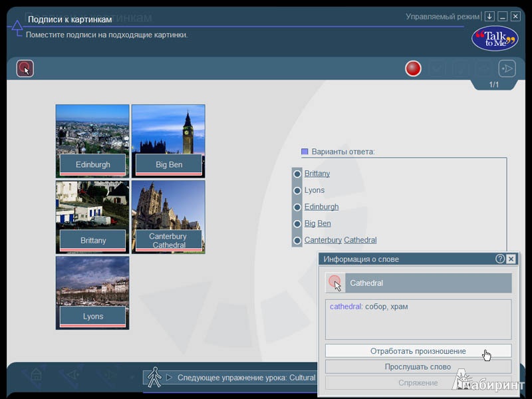Screen dimensions: 532x399
Task: Click the Big Ben caption label
Action: pos(169,164)
